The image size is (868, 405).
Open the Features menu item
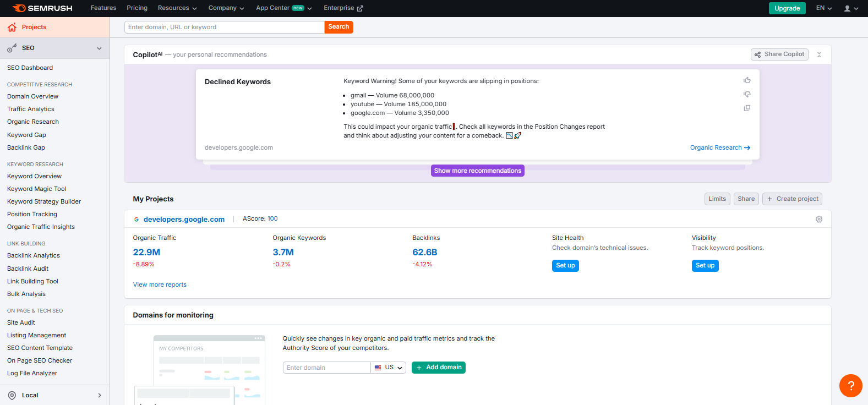(103, 8)
